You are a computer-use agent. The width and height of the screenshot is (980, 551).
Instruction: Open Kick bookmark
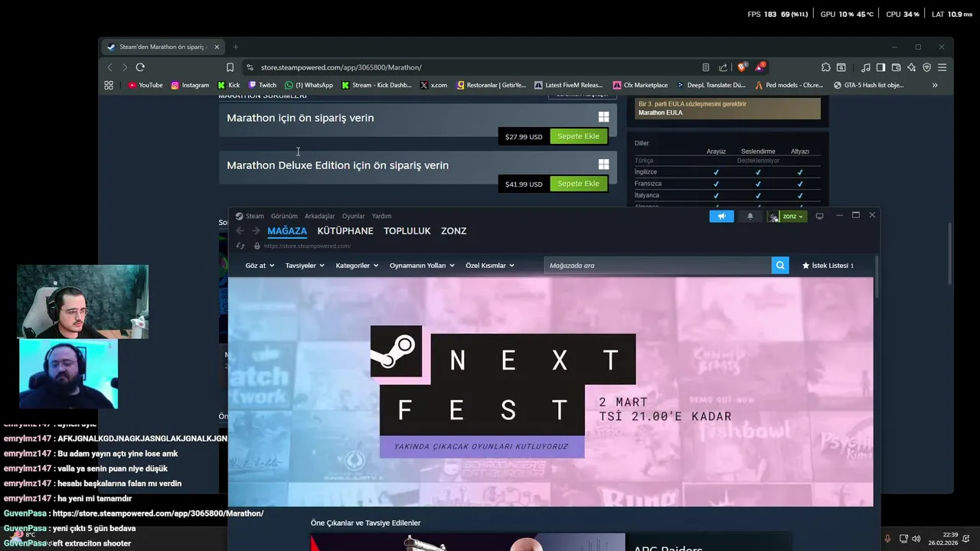click(229, 85)
